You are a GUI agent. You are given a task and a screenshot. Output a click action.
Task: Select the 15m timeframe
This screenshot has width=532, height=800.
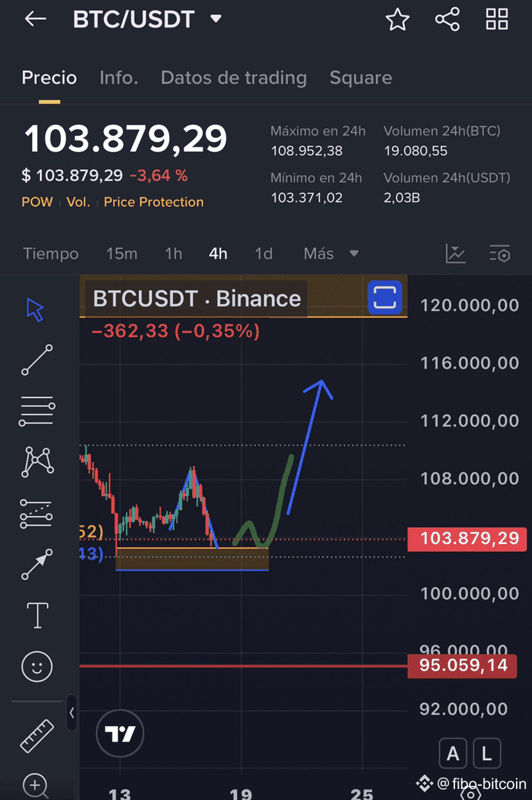coord(121,253)
